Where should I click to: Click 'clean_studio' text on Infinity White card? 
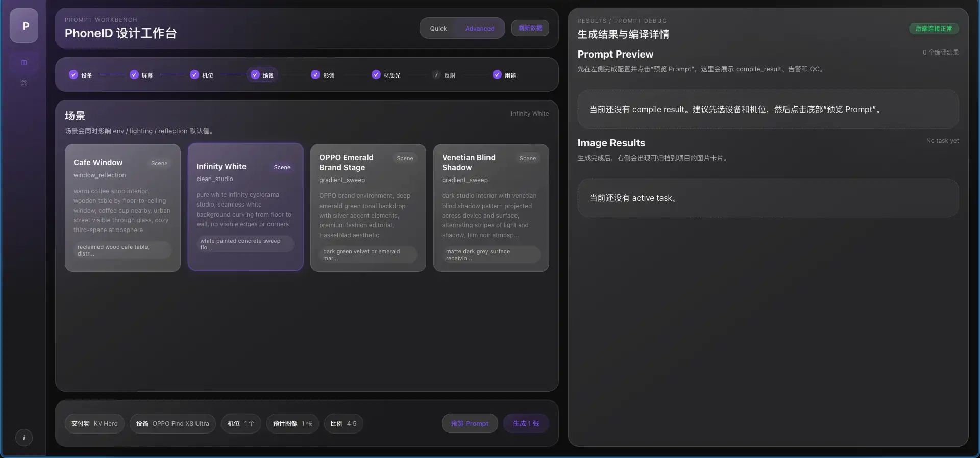(x=215, y=179)
